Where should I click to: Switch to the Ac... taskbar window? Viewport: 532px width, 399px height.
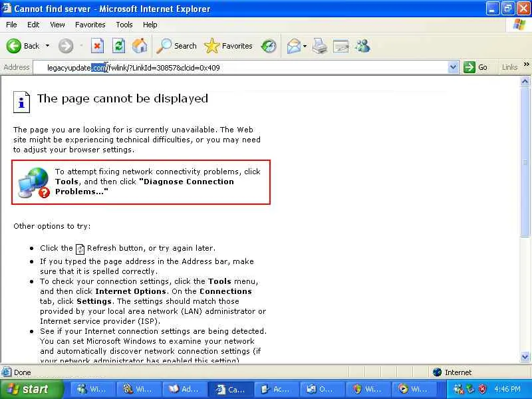point(277,389)
